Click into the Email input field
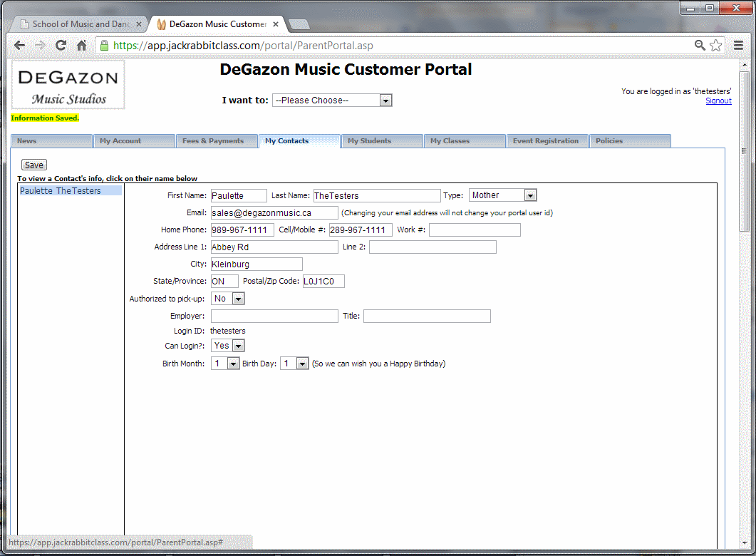Viewport: 756px width, 556px height. click(274, 213)
